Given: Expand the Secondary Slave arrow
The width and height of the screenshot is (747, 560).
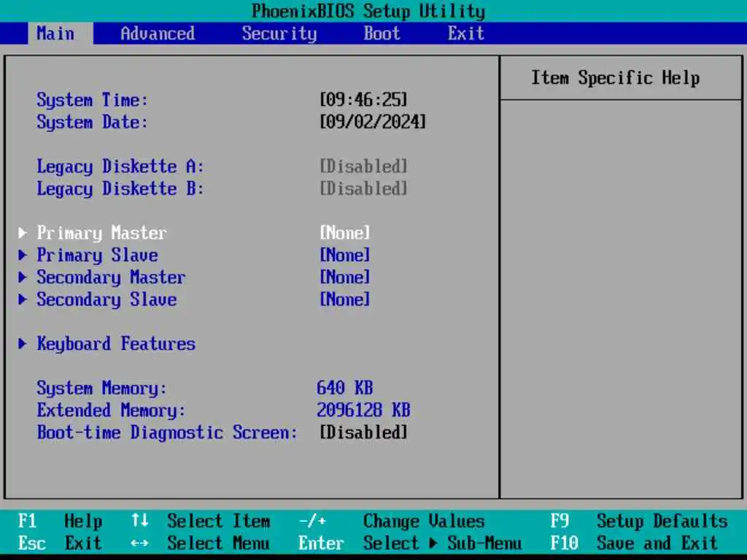Looking at the screenshot, I should click(x=23, y=300).
